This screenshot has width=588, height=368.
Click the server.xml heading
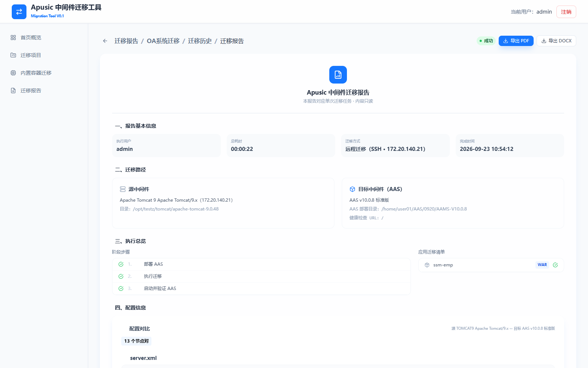(143, 358)
